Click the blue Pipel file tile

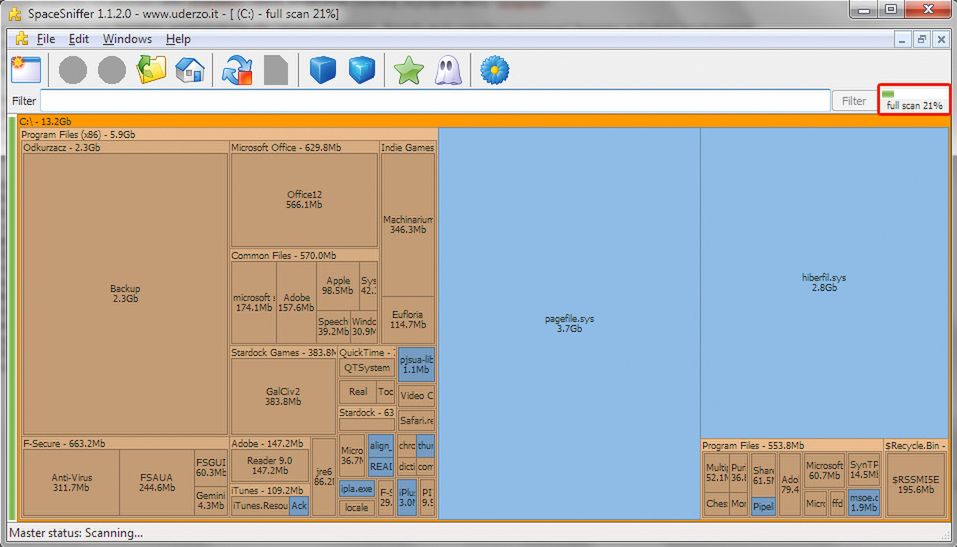click(x=763, y=507)
